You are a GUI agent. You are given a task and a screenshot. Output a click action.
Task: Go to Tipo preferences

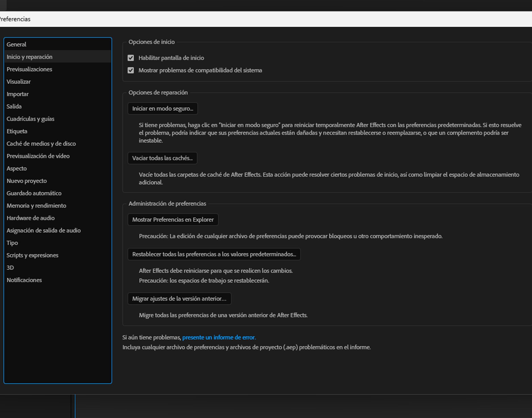[x=58, y=243]
